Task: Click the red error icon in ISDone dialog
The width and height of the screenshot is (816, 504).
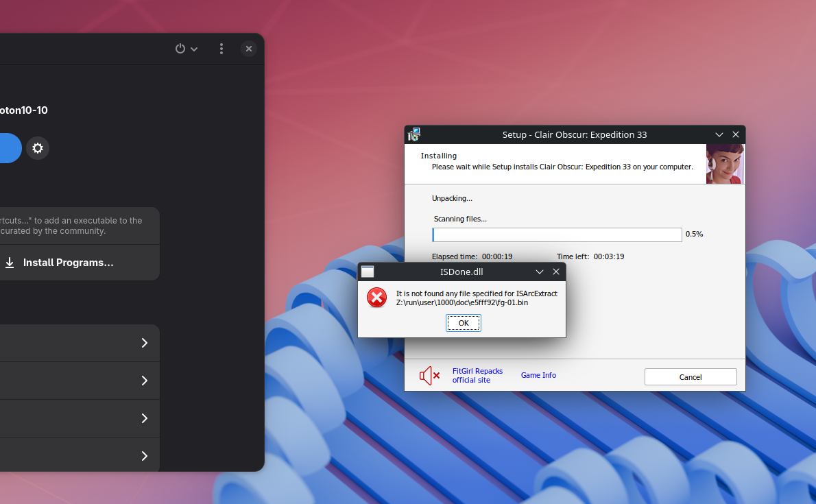Action: pyautogui.click(x=376, y=298)
